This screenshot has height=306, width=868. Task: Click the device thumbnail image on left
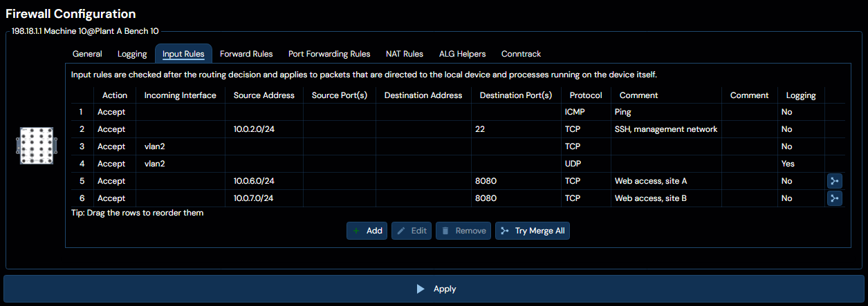[x=36, y=146]
